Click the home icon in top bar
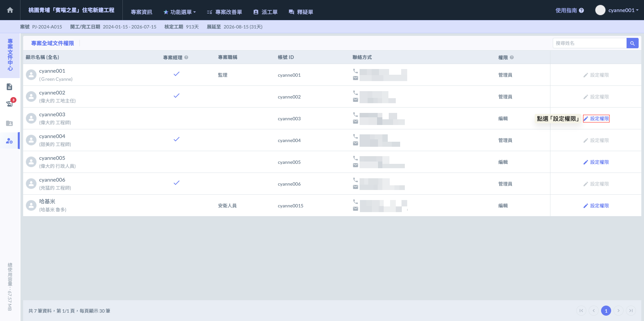Viewport: 644px width, 321px height. [x=10, y=10]
